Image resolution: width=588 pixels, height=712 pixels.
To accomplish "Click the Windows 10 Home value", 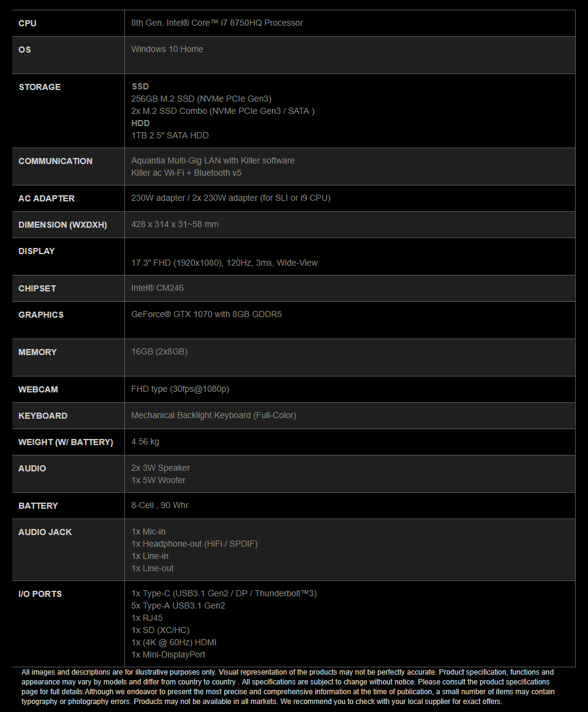I will (x=167, y=49).
